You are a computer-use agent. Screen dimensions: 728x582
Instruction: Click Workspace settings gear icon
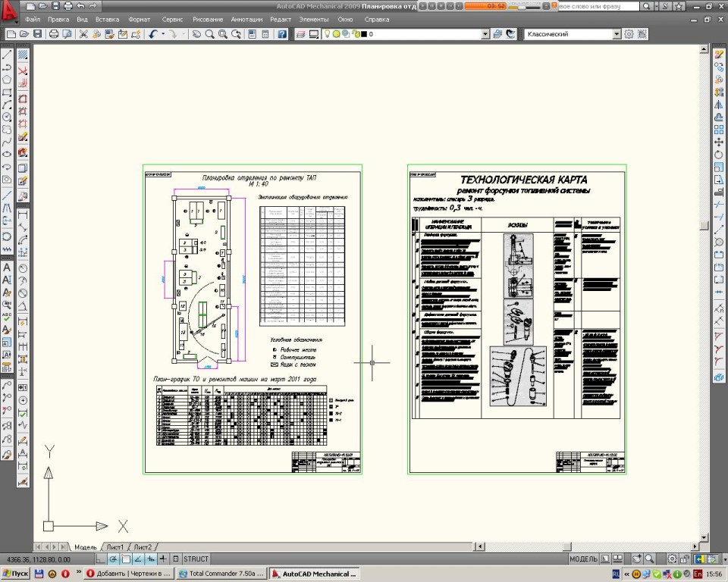[629, 34]
